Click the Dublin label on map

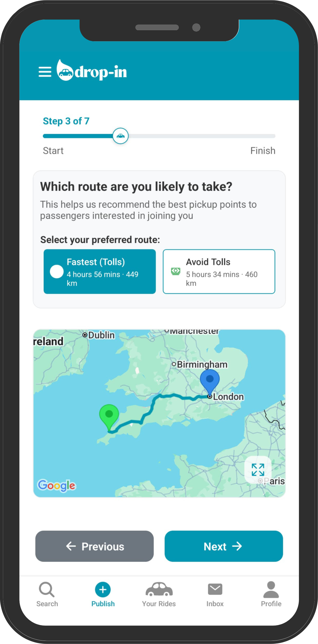pyautogui.click(x=101, y=335)
